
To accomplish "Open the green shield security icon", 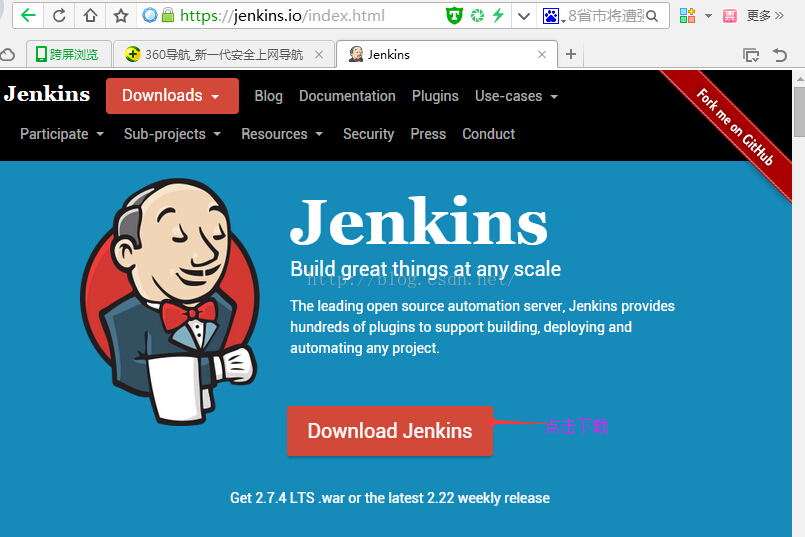I will (454, 16).
